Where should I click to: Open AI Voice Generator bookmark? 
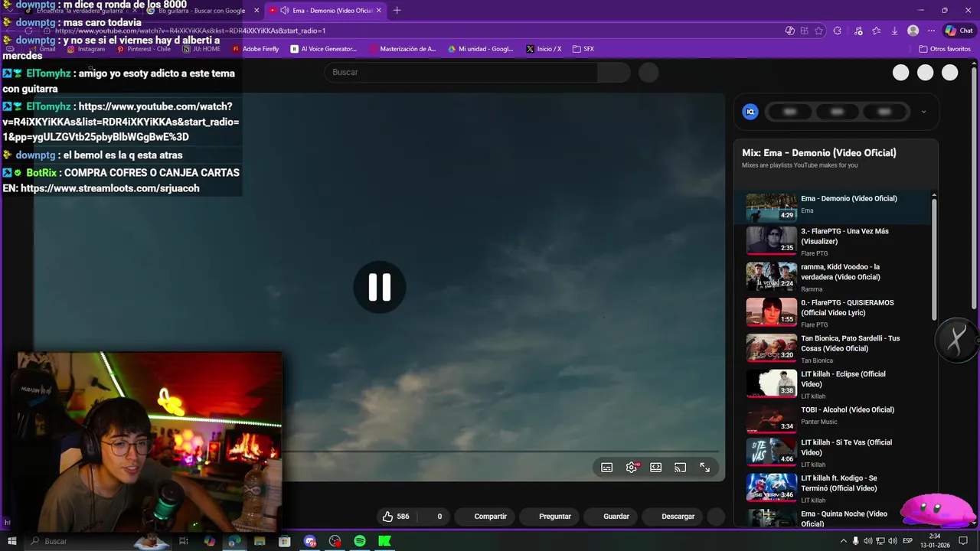[324, 49]
